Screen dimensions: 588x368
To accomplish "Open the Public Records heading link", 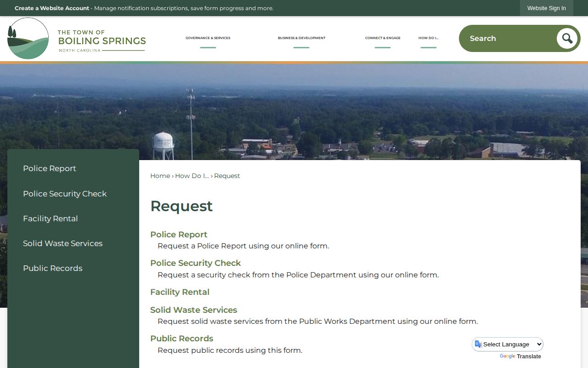I will 181,339.
